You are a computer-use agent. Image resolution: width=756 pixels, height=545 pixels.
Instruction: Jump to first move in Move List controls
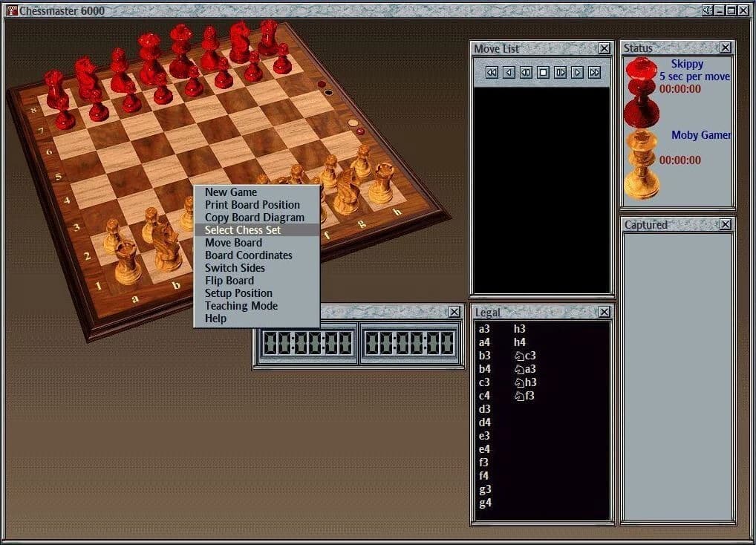492,72
